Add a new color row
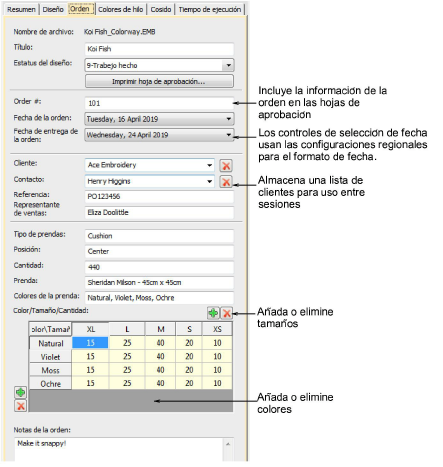This screenshot has height=467, width=443. 21,392
